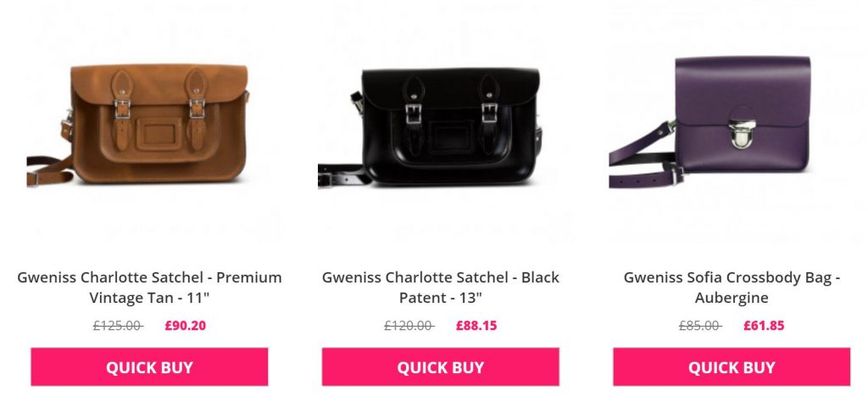Click the crossed-out £120.00 original price
The height and width of the screenshot is (408, 868).
[x=409, y=325]
